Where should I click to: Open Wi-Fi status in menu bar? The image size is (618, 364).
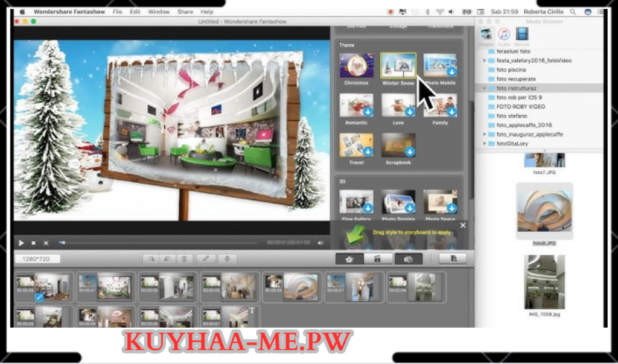point(440,12)
